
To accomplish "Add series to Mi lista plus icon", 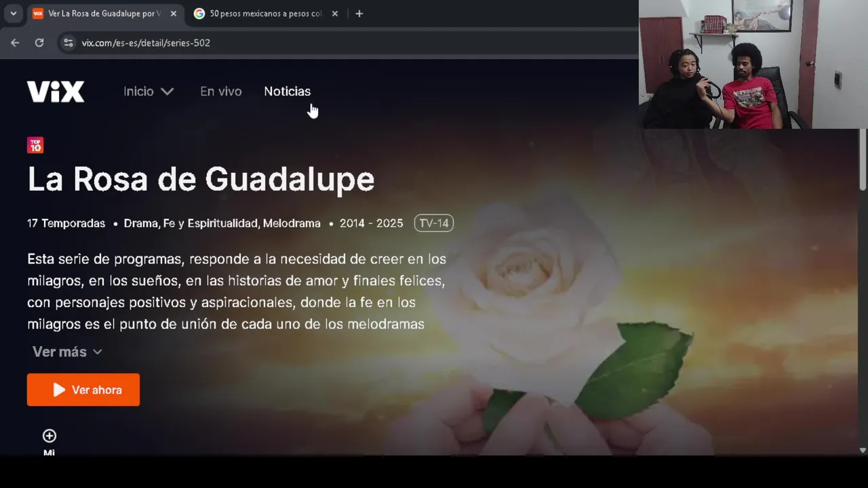I will pyautogui.click(x=50, y=436).
